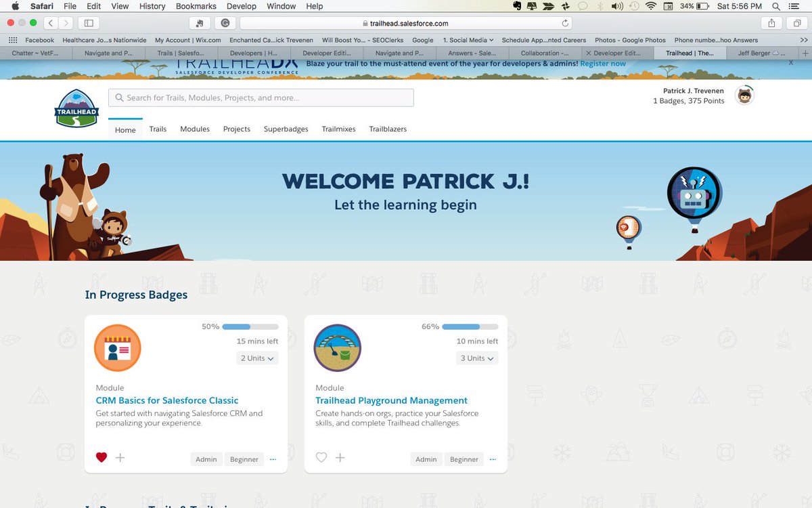Click the Register now link
This screenshot has width=812, height=508.
pos(603,63)
